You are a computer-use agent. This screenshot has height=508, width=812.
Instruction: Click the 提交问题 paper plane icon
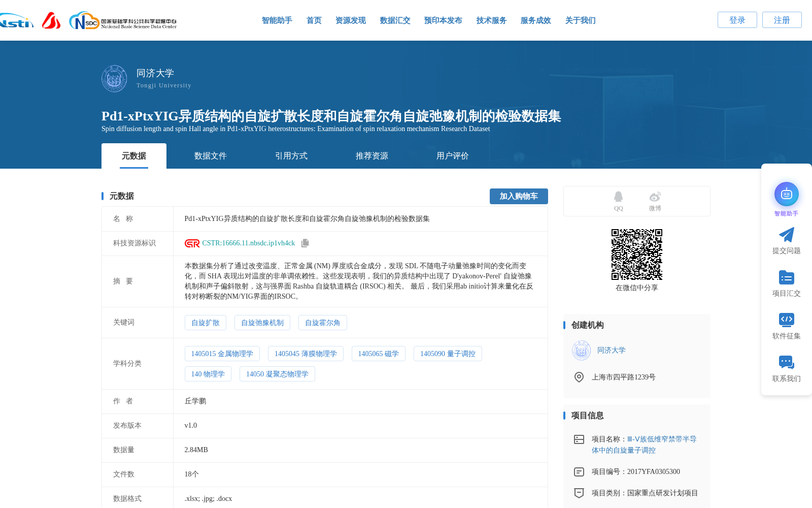click(787, 235)
